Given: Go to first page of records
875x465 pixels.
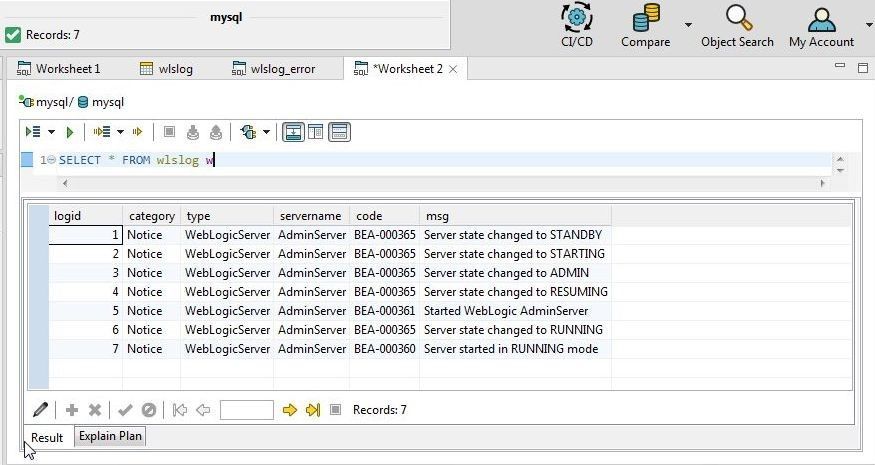Looking at the screenshot, I should pyautogui.click(x=180, y=410).
